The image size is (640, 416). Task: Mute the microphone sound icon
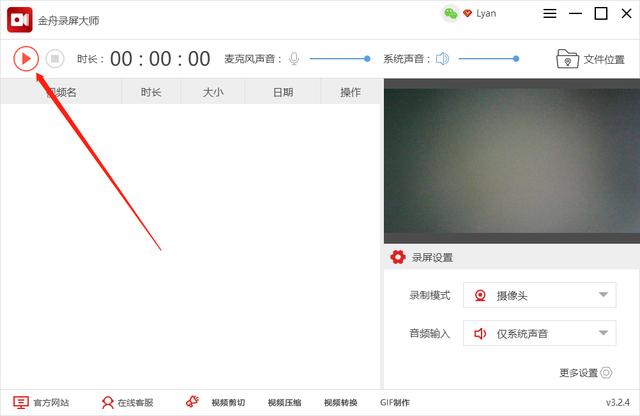[x=294, y=59]
